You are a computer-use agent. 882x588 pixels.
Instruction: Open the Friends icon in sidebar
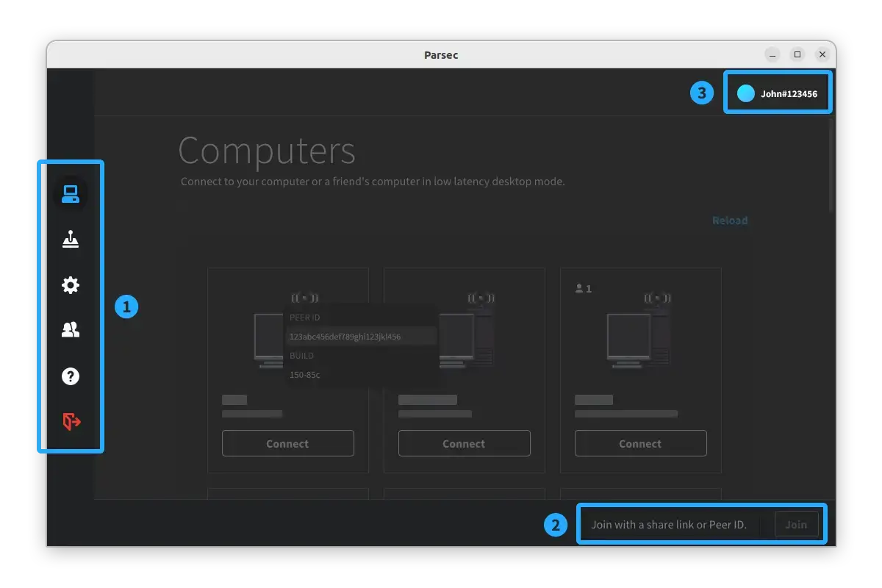71,331
